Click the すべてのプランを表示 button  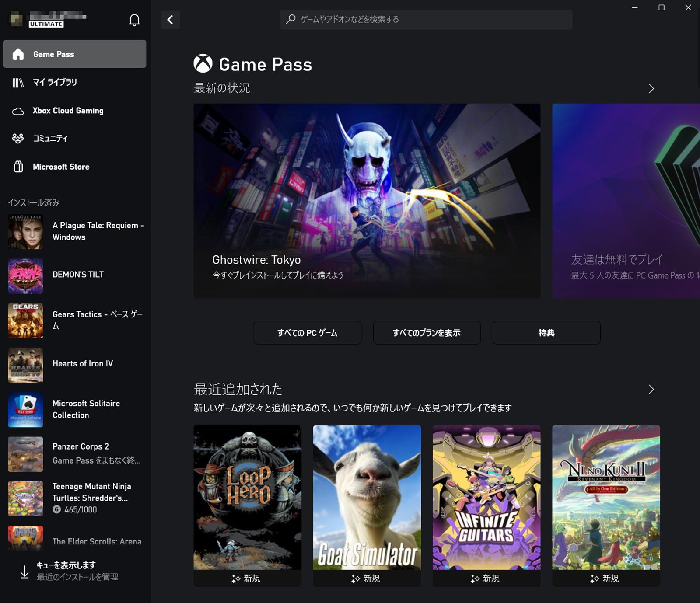[427, 333]
